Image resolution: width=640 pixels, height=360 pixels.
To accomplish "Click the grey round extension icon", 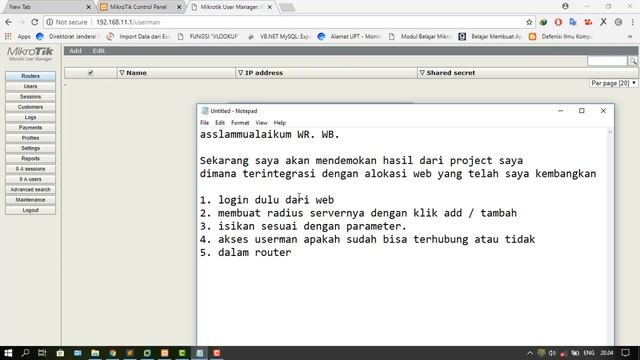I will point(618,22).
